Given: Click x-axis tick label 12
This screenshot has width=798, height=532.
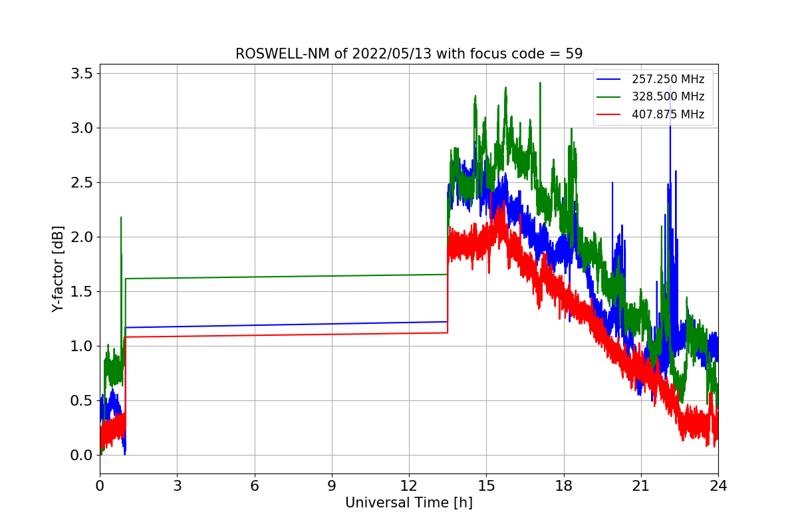Looking at the screenshot, I should (x=409, y=485).
